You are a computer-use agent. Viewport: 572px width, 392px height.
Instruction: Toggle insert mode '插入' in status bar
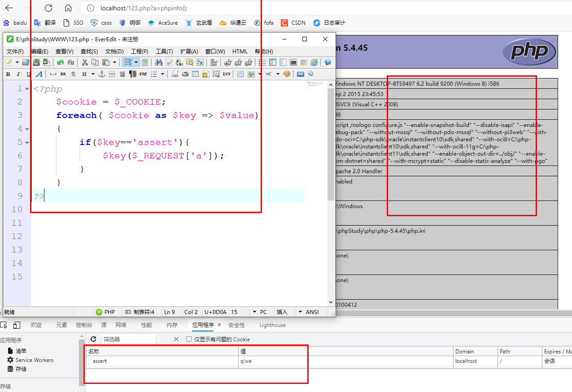282,312
